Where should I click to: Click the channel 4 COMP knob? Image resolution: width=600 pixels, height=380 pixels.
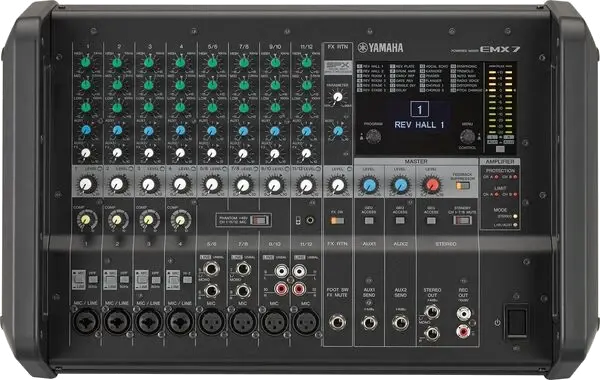180,220
